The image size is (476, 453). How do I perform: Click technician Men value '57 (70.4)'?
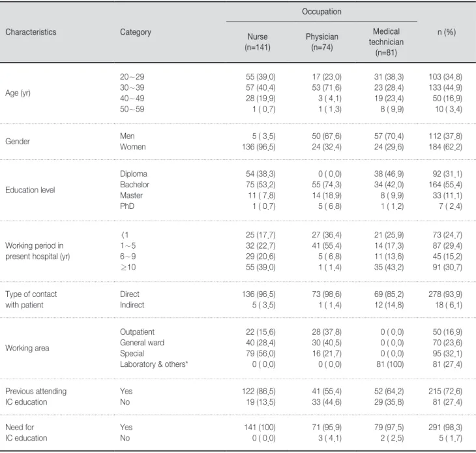coord(389,136)
